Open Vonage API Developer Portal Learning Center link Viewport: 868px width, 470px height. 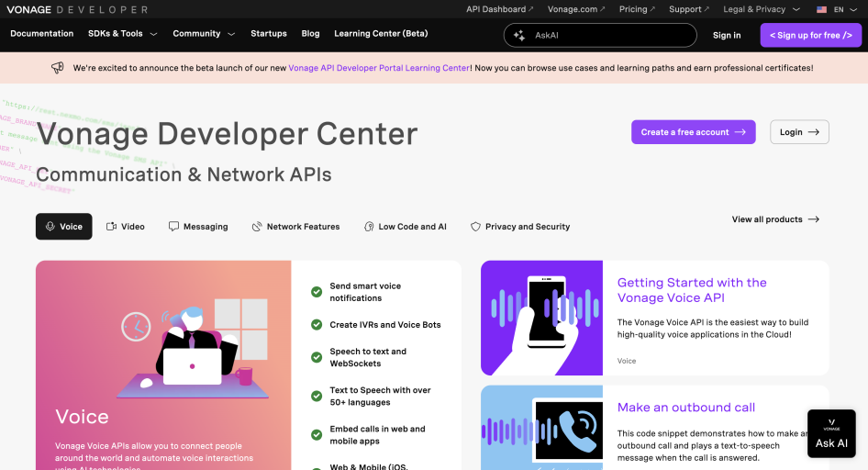click(379, 68)
